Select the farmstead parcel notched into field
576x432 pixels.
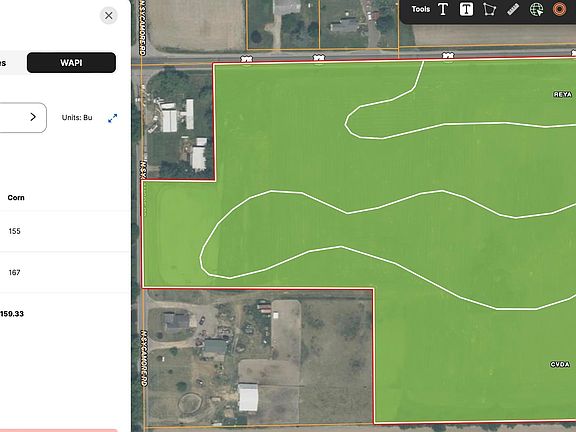point(177,123)
